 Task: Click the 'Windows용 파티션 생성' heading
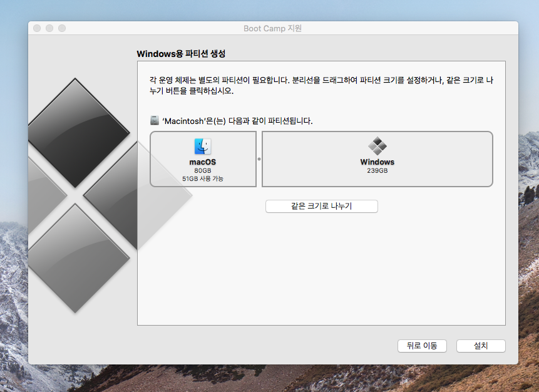click(181, 54)
